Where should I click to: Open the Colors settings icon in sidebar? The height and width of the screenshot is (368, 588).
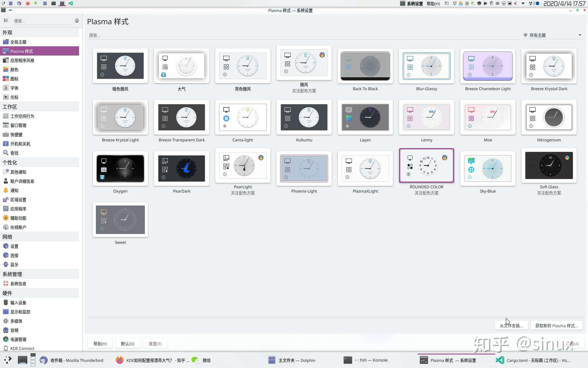(x=6, y=70)
